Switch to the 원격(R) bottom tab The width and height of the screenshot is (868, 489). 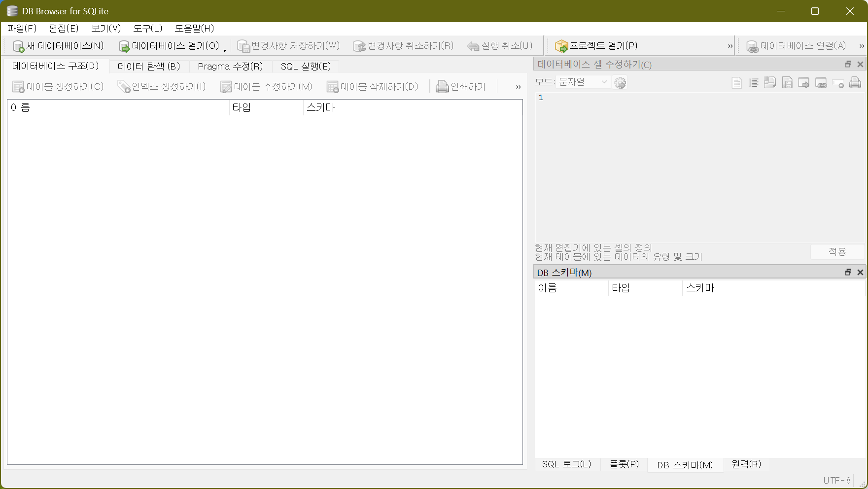coord(746,464)
